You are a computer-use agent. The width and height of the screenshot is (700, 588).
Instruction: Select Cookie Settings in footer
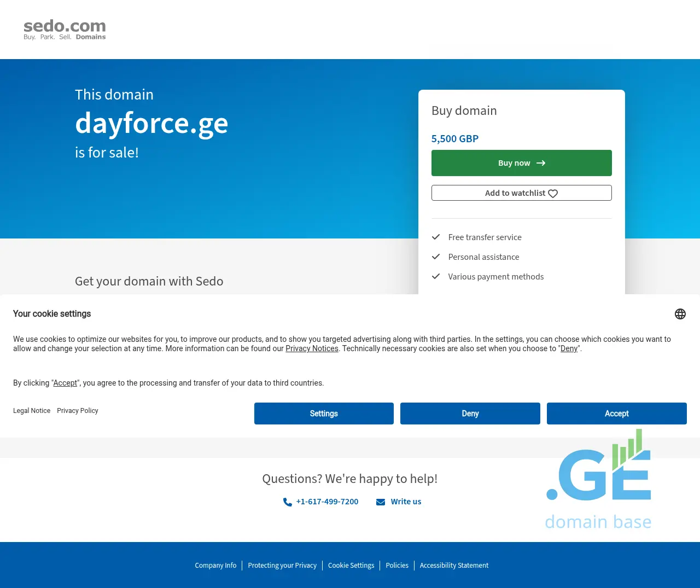[351, 566]
